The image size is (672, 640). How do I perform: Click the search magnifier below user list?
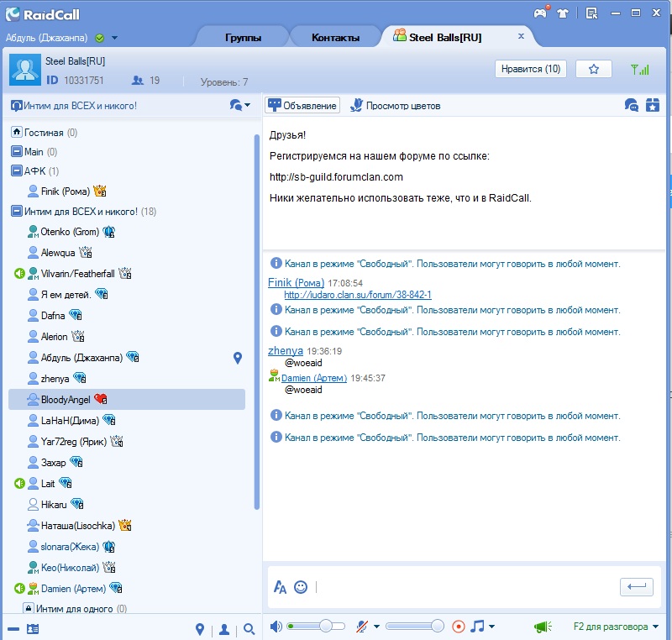[x=249, y=629]
